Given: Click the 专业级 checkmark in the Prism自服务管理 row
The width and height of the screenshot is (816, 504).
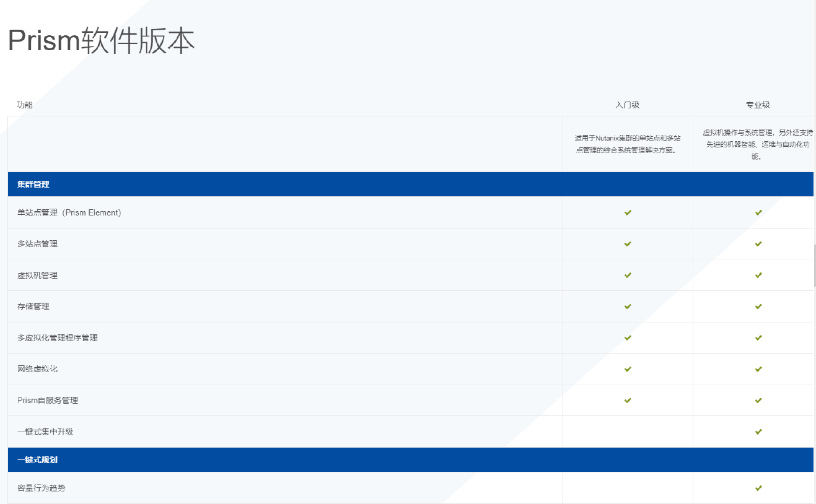Looking at the screenshot, I should click(x=758, y=401).
